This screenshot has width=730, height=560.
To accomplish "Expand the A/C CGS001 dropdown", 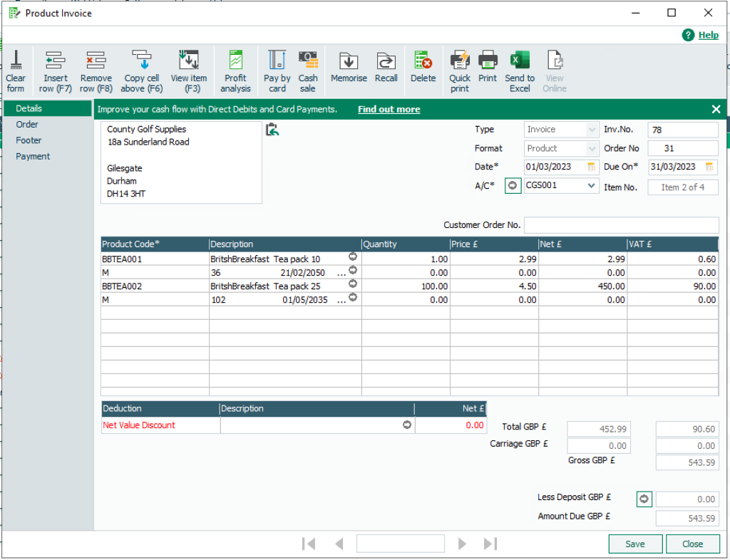I will coord(591,185).
